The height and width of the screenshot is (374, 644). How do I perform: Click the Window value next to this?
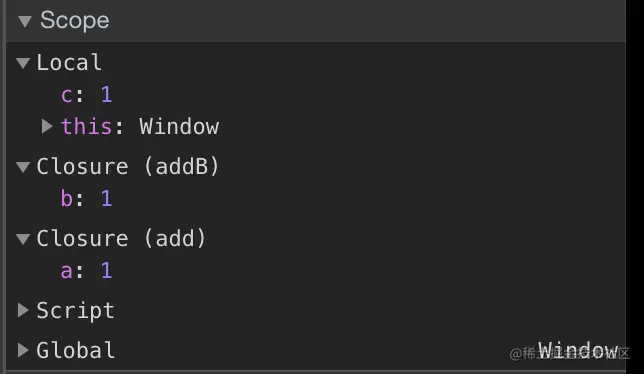click(179, 126)
